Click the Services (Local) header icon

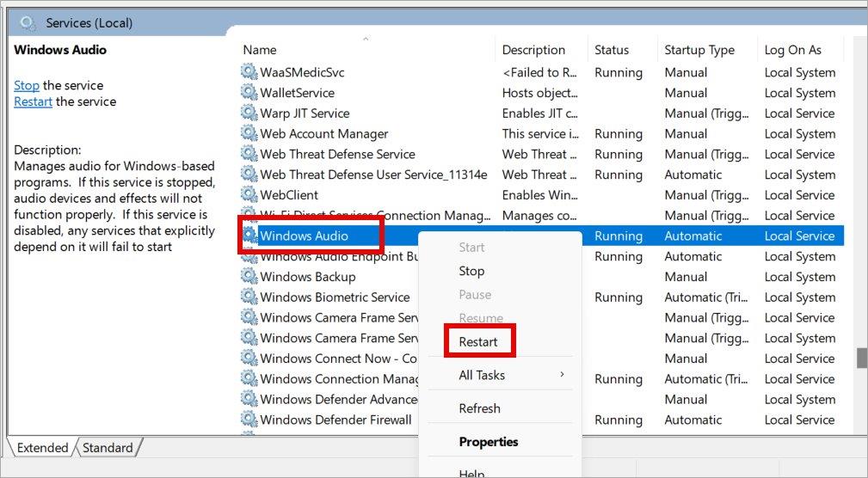point(28,23)
